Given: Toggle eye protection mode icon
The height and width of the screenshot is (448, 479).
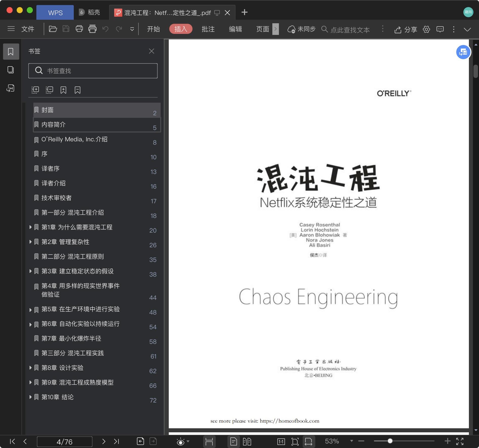Looking at the screenshot, I should (181, 442).
